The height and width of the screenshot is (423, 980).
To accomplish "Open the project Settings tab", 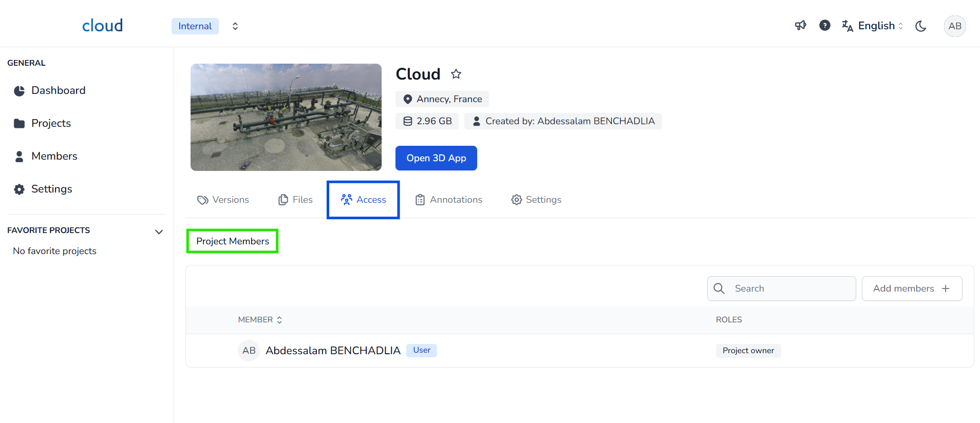I will coord(536,200).
